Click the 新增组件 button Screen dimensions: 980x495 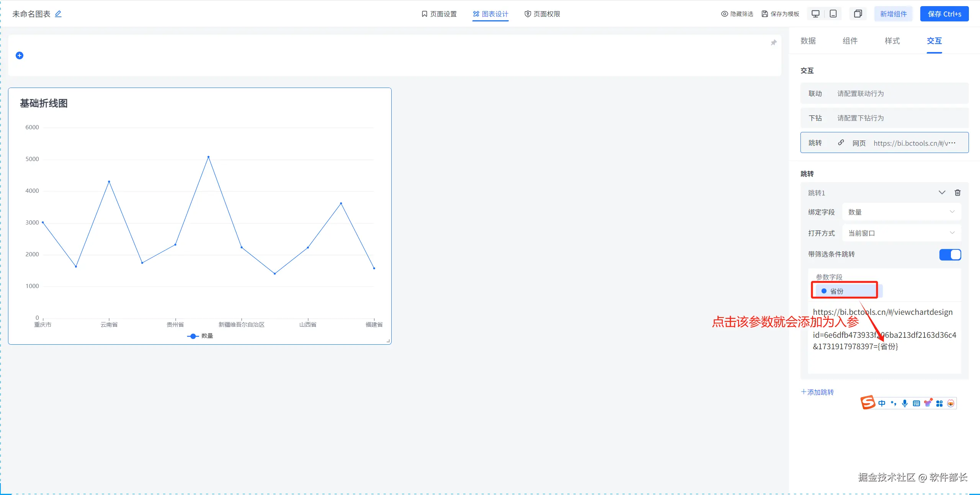pyautogui.click(x=893, y=14)
